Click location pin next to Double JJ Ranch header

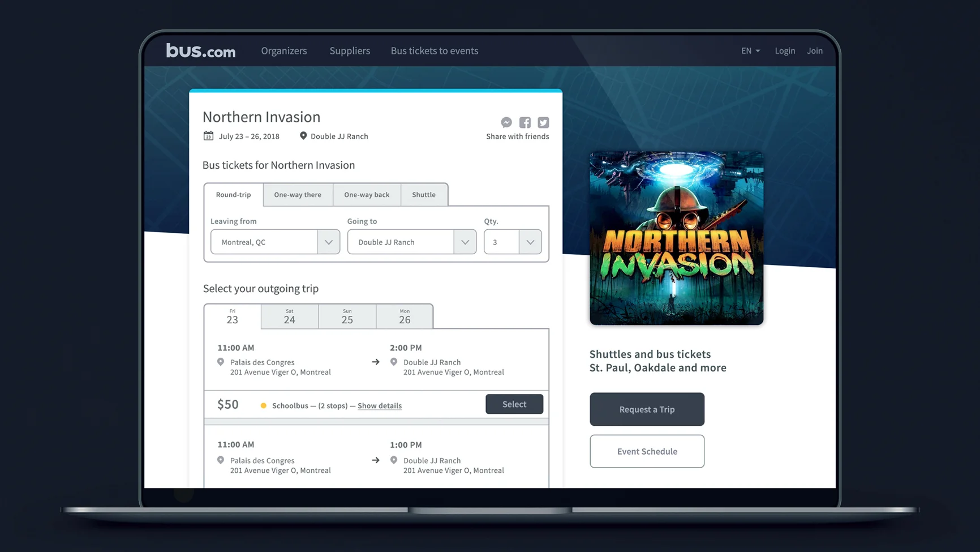(303, 136)
